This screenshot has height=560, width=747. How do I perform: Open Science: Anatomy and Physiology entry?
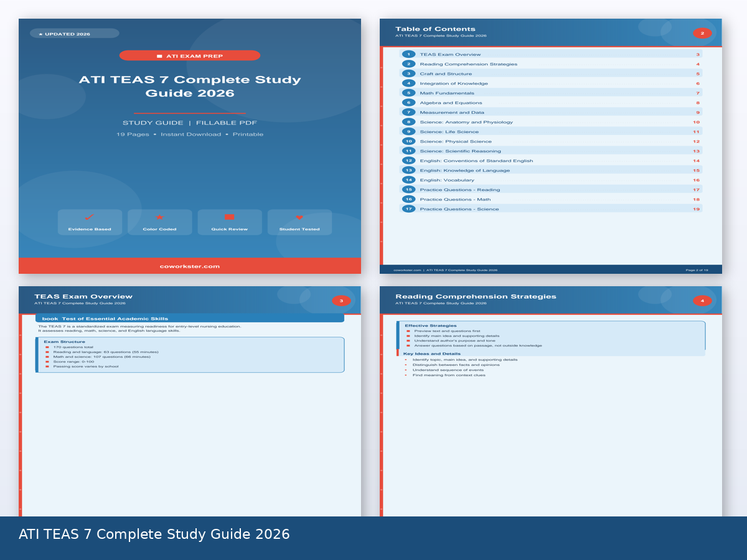[x=466, y=122]
